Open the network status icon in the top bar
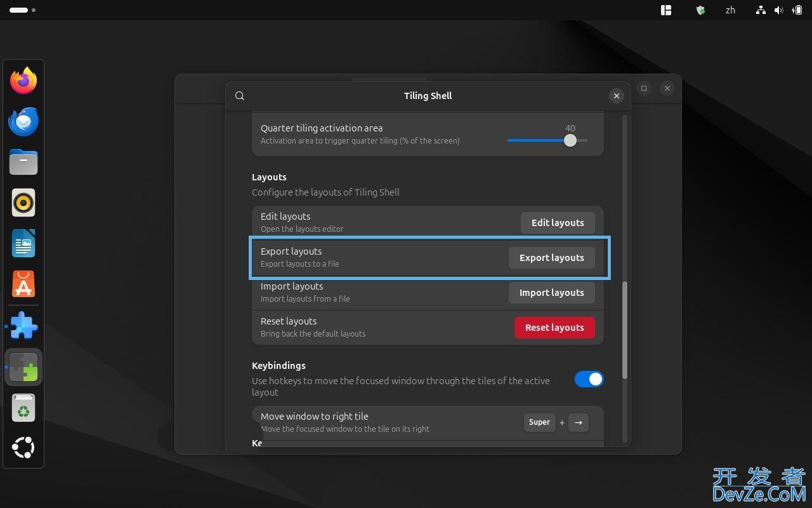The image size is (812, 508). coord(761,10)
